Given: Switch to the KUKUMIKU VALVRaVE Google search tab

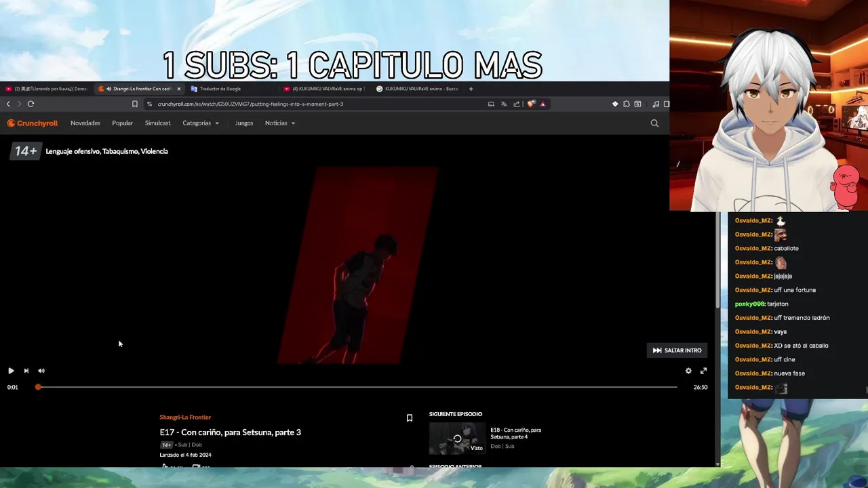Looking at the screenshot, I should coord(417,89).
